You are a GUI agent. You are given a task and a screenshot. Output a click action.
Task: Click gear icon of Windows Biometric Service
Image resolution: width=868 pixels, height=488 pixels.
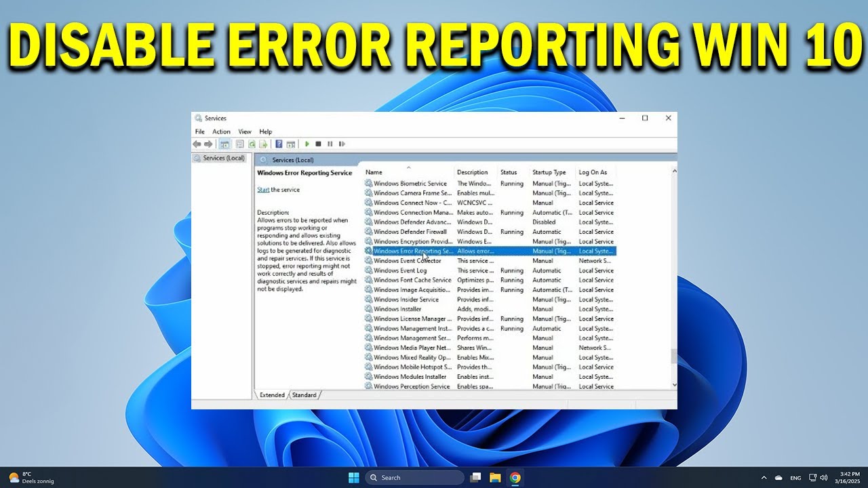pyautogui.click(x=369, y=183)
